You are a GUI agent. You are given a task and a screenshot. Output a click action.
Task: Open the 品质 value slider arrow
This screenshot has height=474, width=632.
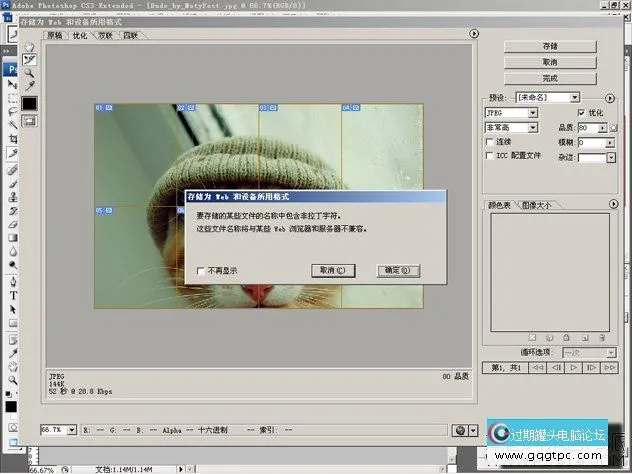click(603, 128)
